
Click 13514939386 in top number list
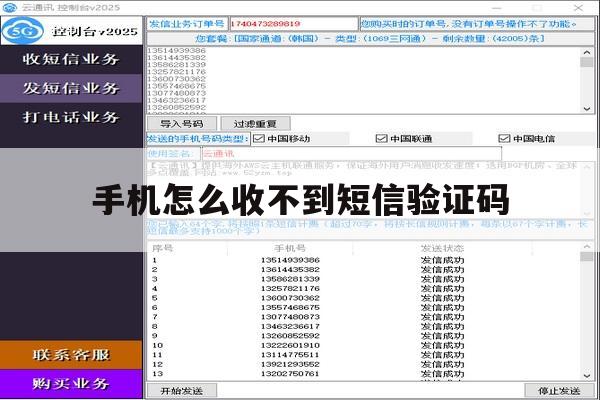tap(176, 51)
